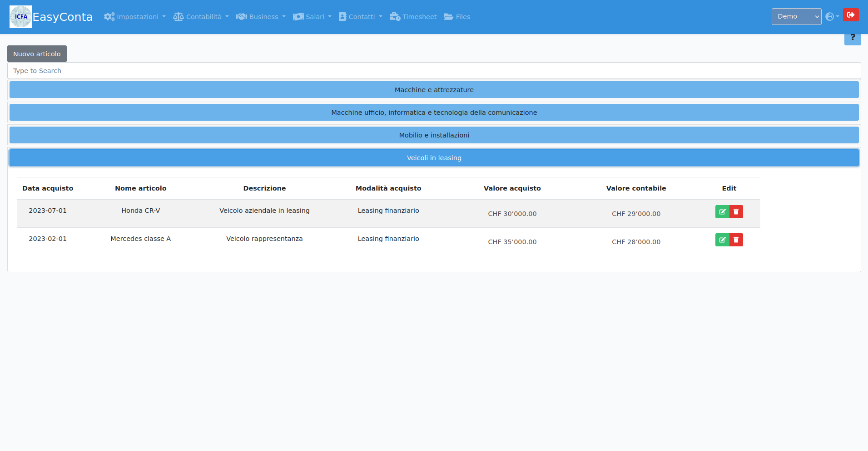Click the Modalità acquisto column header
Viewport: 868px width, 451px height.
tap(388, 188)
